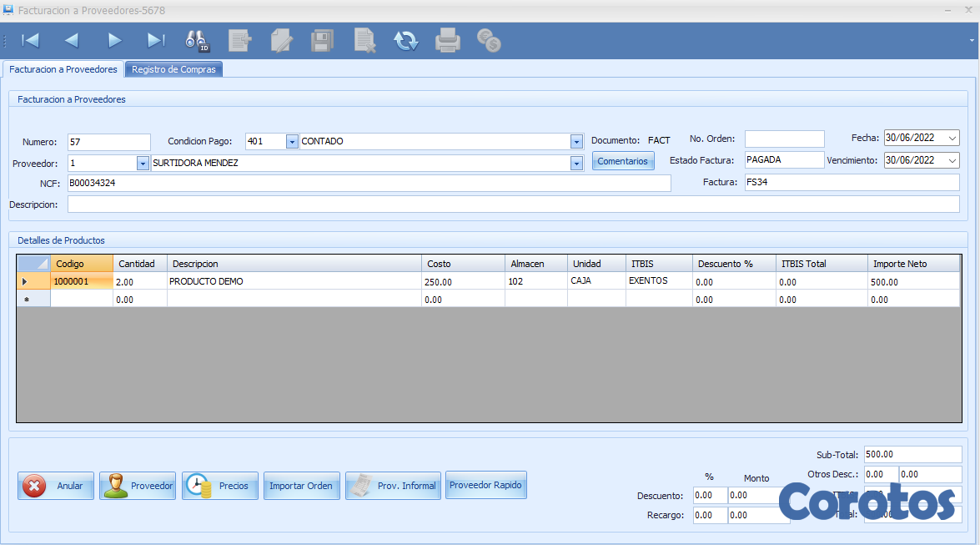This screenshot has height=545, width=980.
Task: Open Proveedor Rapido button
Action: click(485, 485)
